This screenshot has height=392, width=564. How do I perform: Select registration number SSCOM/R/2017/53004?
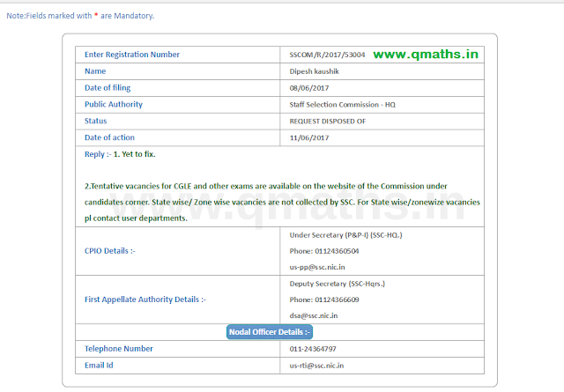tap(327, 55)
